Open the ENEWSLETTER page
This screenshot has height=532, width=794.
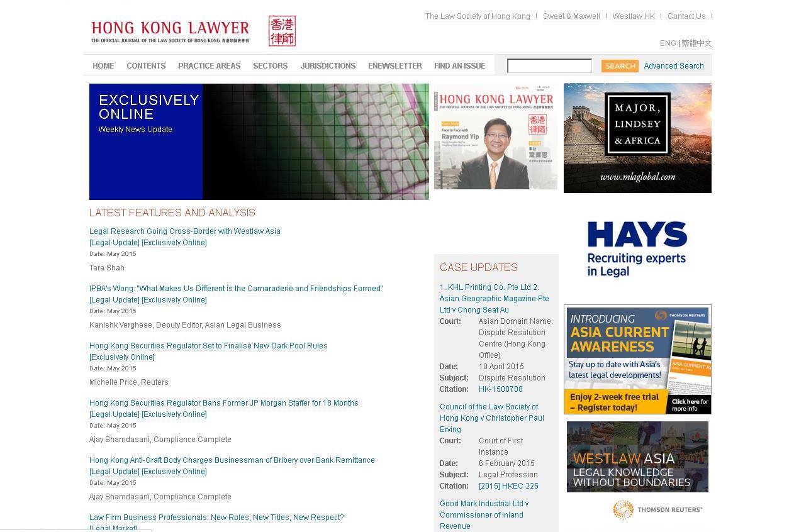coord(395,65)
